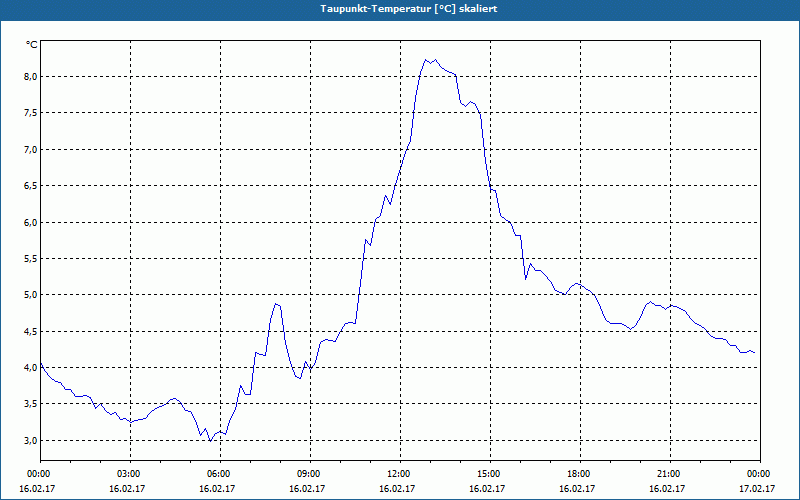Click the 16.02.17 date under 15:00
Viewport: 800px width, 500px height.
[x=487, y=488]
